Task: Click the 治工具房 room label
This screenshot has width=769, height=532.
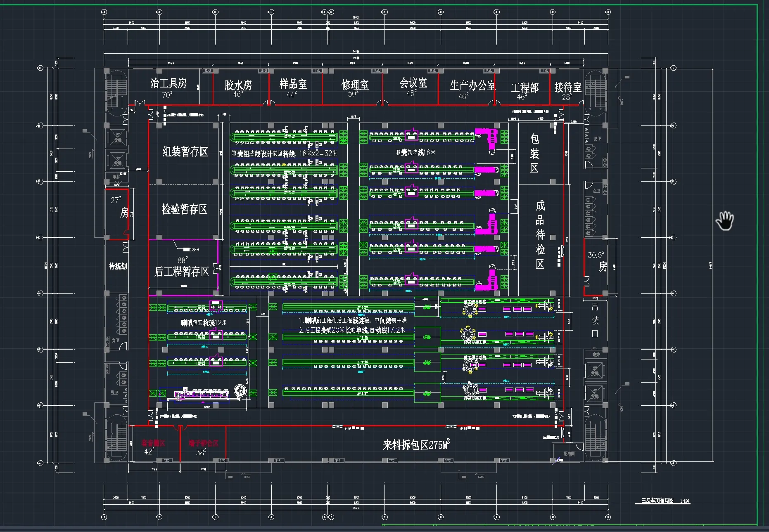Action: (x=169, y=83)
